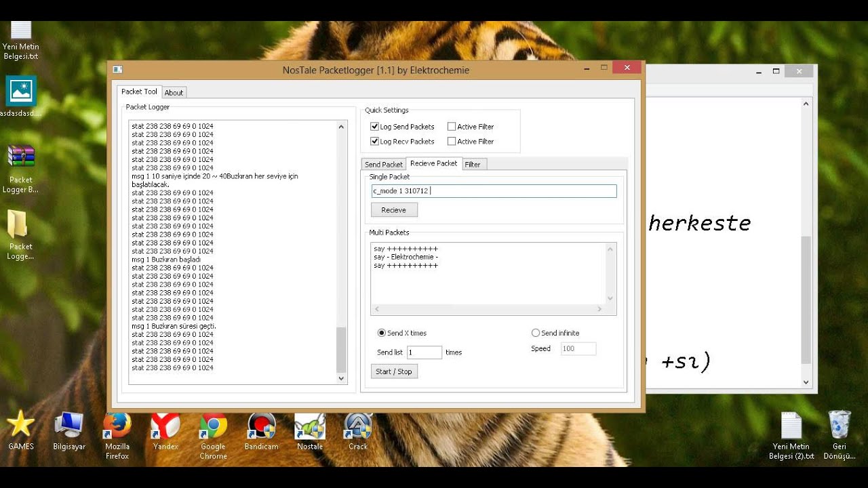This screenshot has height=488, width=868.
Task: Click the Packetlogger window title icon
Action: coord(117,70)
